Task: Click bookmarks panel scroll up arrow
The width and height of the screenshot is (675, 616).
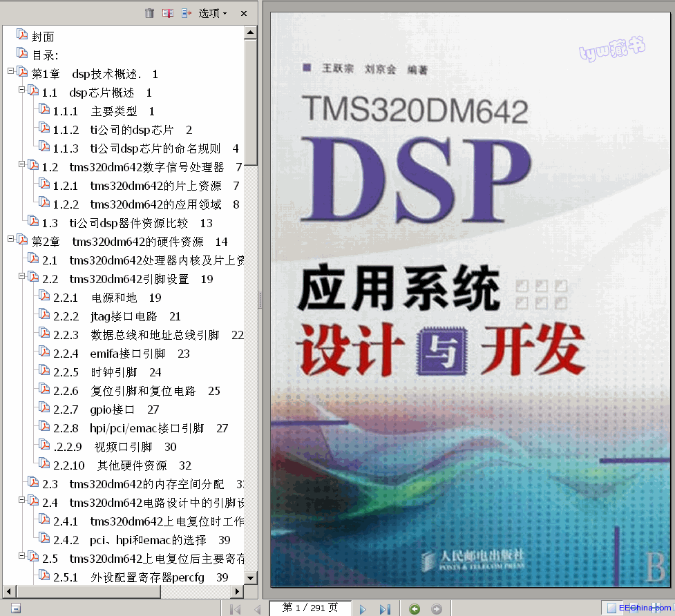Action: tap(251, 32)
